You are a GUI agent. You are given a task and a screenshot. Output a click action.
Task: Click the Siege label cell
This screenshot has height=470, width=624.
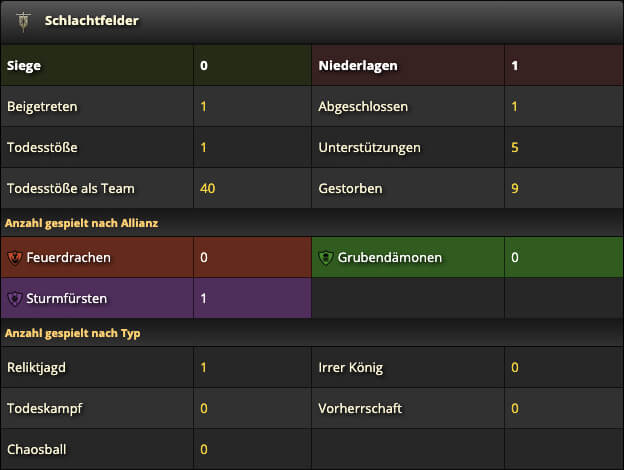point(97,65)
